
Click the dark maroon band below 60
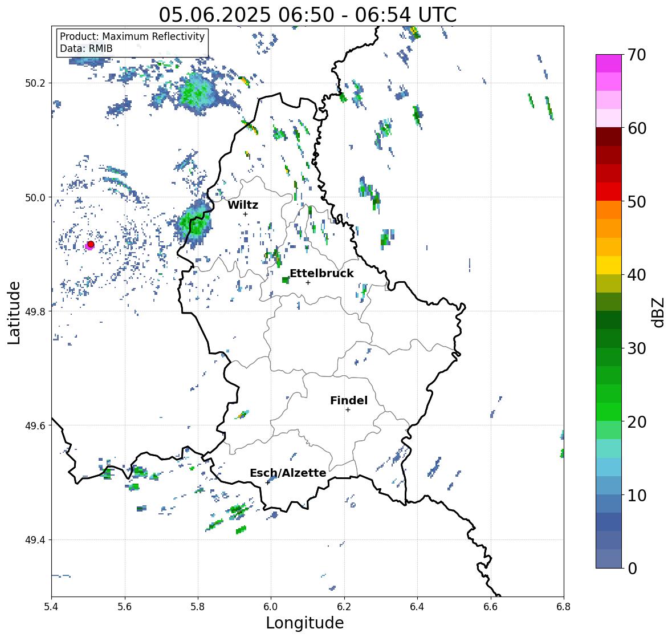pos(609,137)
